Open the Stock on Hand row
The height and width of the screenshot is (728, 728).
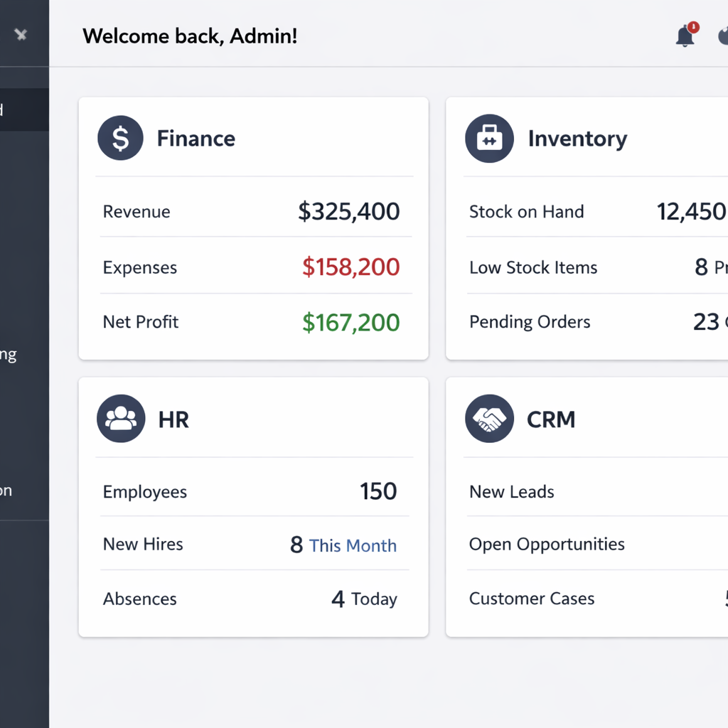point(526,211)
